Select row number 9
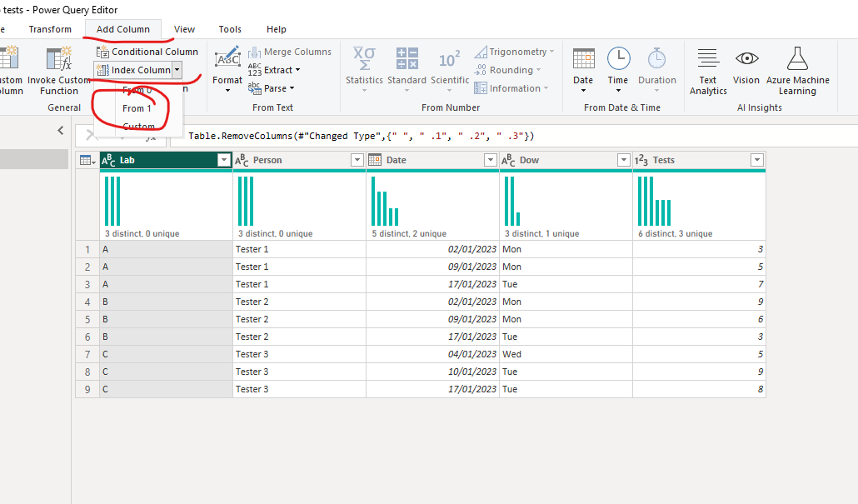The width and height of the screenshot is (858, 504). coord(87,390)
